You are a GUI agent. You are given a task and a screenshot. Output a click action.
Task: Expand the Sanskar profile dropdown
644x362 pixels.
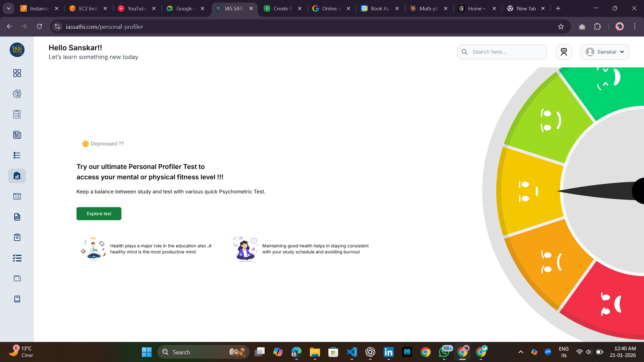click(604, 52)
